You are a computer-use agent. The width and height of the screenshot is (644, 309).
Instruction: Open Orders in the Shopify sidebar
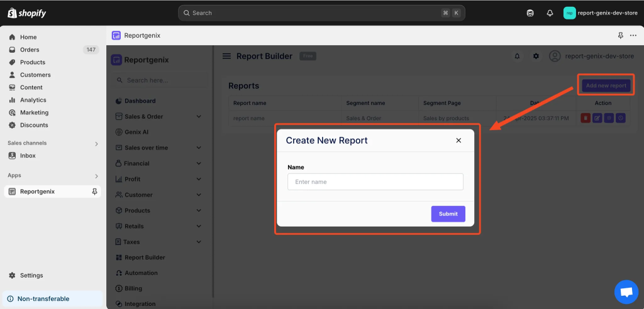tap(30, 50)
